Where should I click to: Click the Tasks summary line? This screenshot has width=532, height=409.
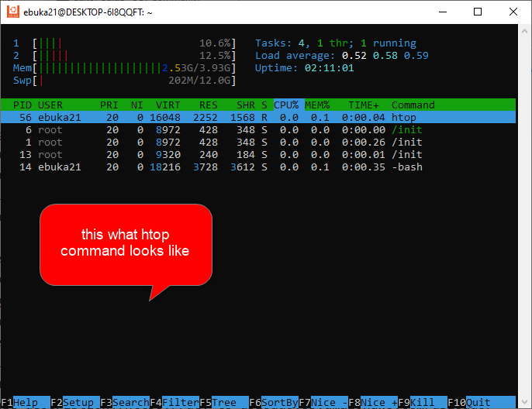(x=336, y=43)
